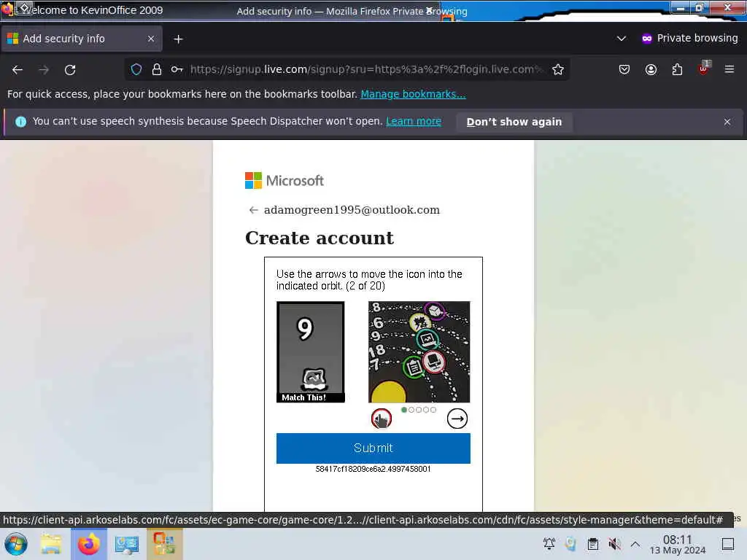Open a new tab with the plus button

pyautogui.click(x=178, y=39)
